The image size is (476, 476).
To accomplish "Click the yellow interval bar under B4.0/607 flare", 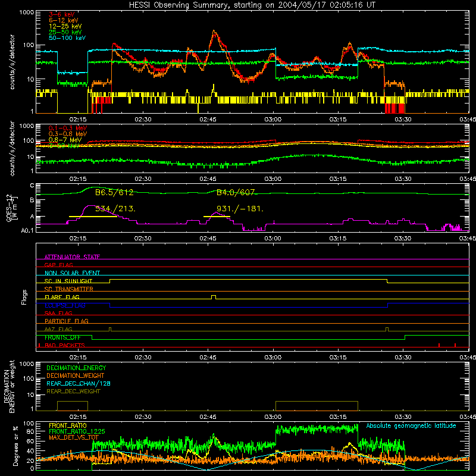I will 217,217.
